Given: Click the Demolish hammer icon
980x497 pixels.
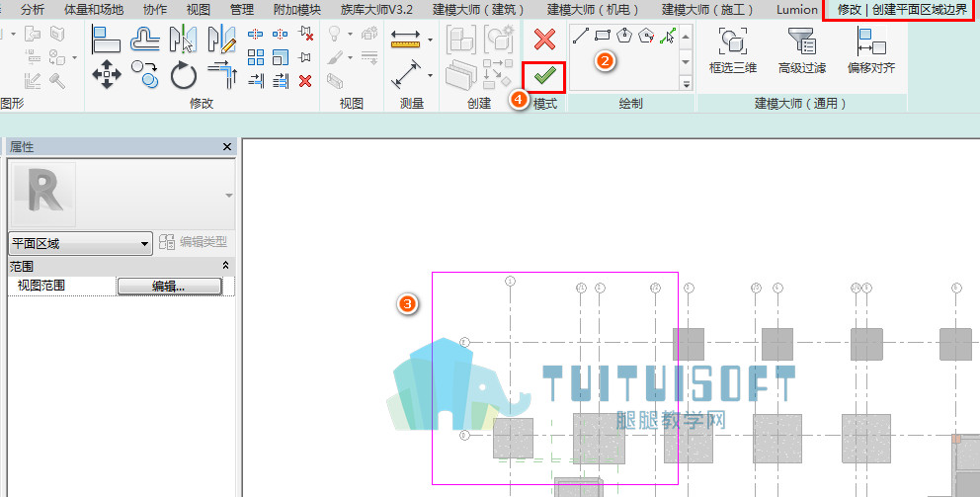Looking at the screenshot, I should coord(57,81).
